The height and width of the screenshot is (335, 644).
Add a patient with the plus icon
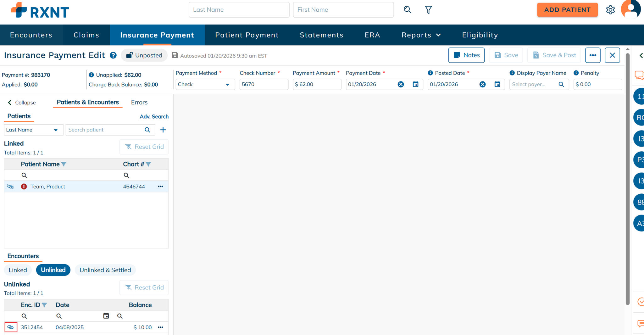(163, 130)
